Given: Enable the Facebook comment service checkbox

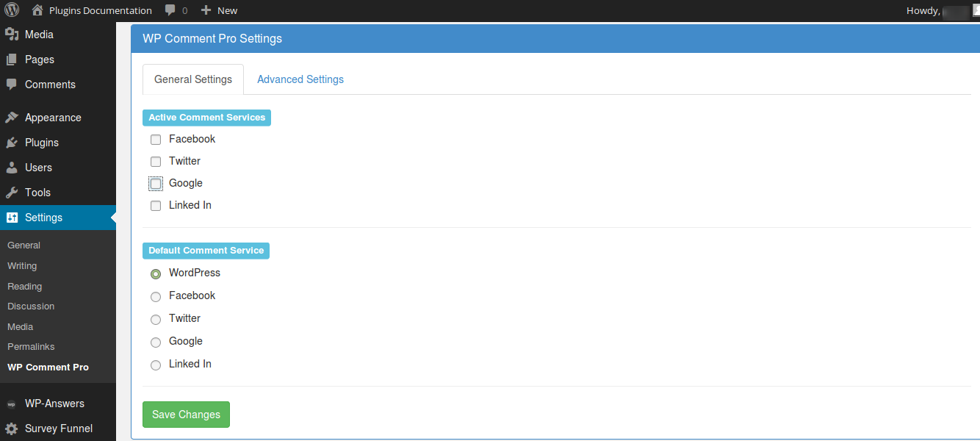Looking at the screenshot, I should click(156, 139).
